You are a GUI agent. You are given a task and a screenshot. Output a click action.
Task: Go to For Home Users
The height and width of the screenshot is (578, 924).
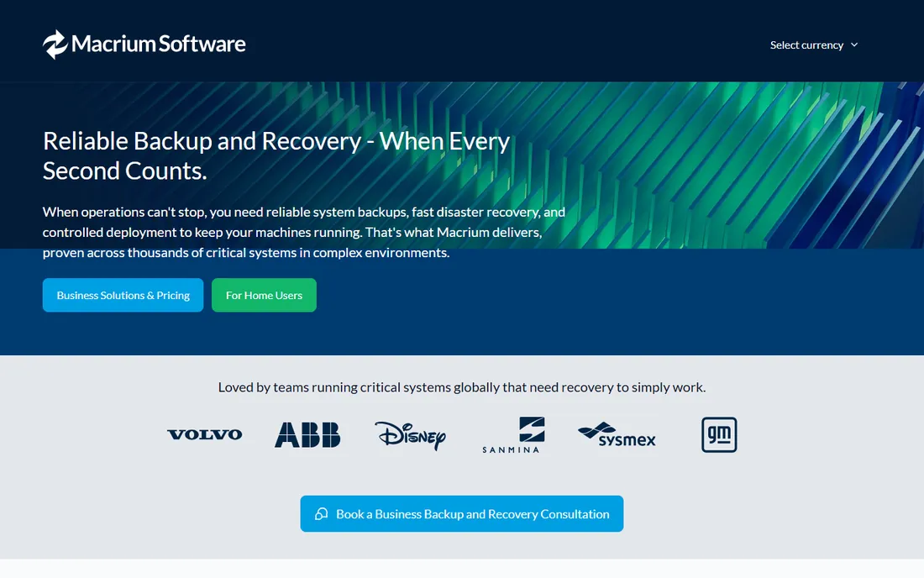click(x=264, y=295)
